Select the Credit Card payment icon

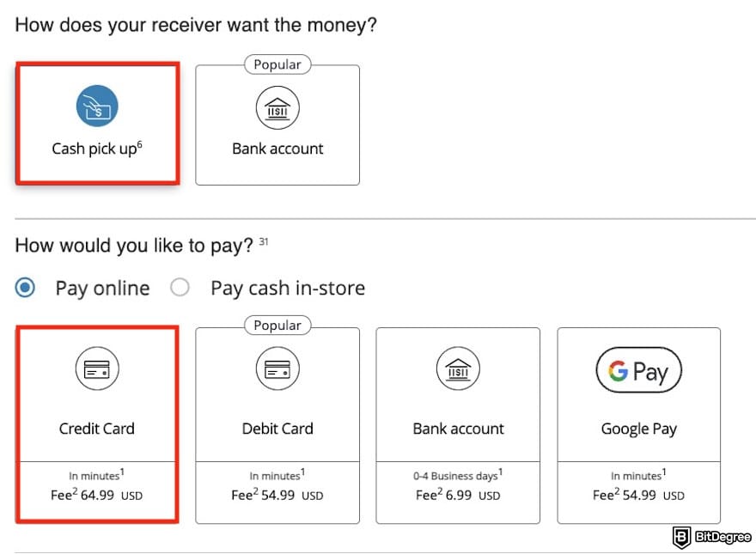click(97, 369)
